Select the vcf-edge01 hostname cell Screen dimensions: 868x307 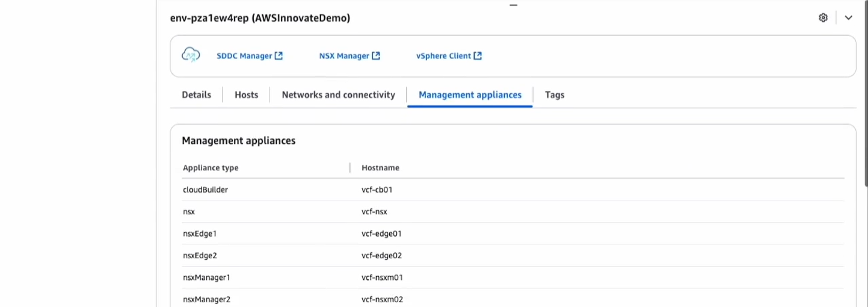(381, 234)
